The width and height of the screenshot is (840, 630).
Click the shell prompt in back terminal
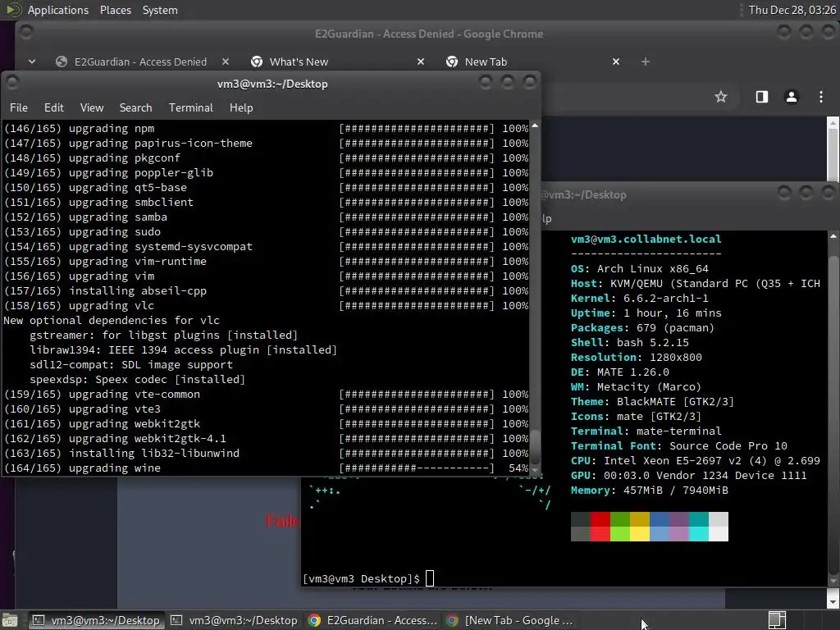361,578
